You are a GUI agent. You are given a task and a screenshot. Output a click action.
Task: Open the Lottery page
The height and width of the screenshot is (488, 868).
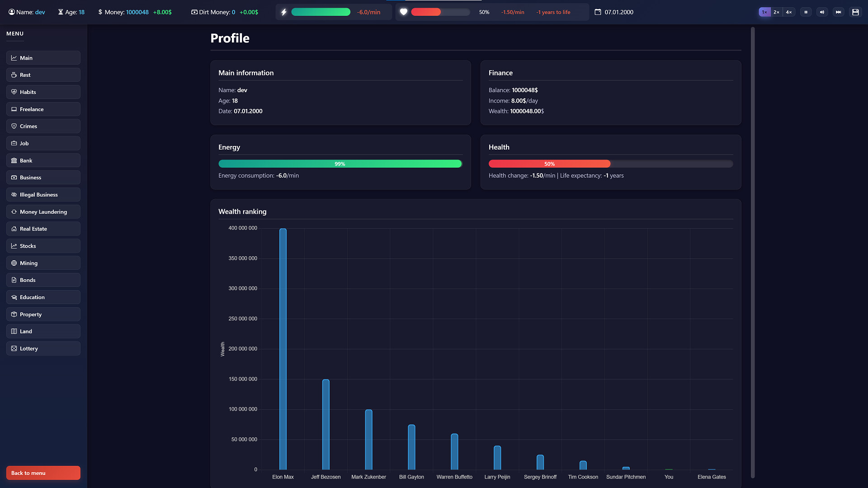click(x=43, y=348)
